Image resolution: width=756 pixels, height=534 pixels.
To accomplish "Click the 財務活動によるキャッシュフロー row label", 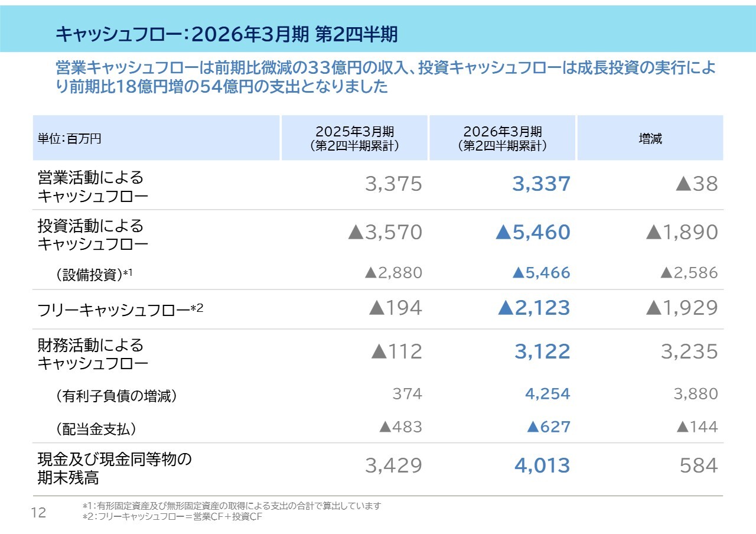I will [93, 354].
